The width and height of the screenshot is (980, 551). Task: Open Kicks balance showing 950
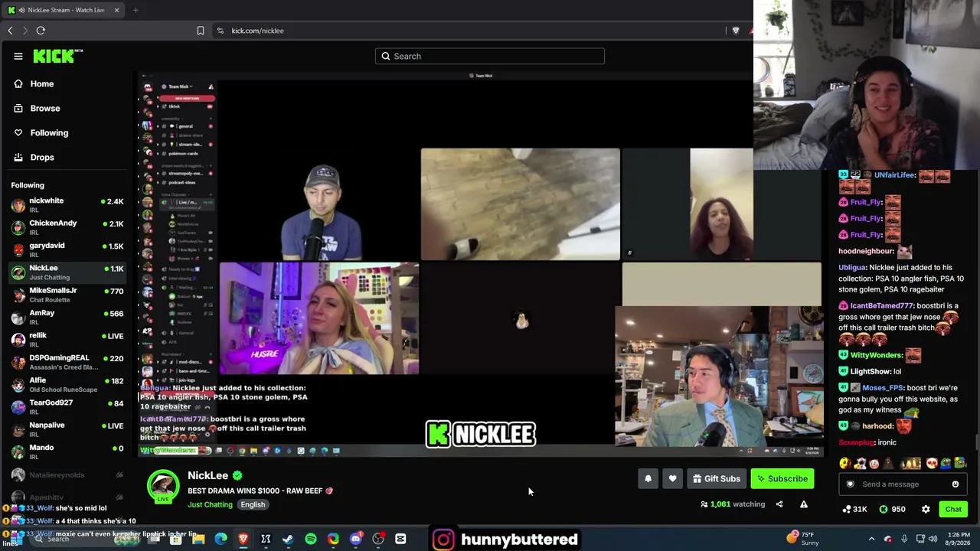(893, 510)
